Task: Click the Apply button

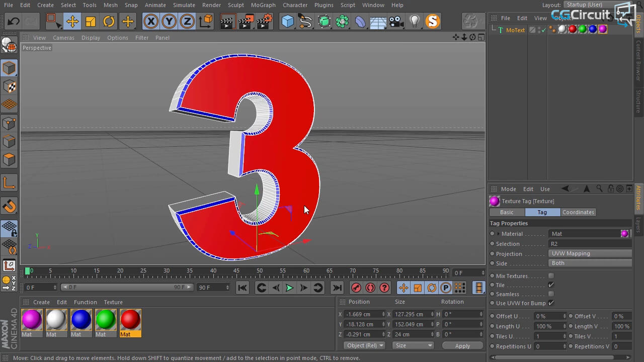Action: point(462,346)
